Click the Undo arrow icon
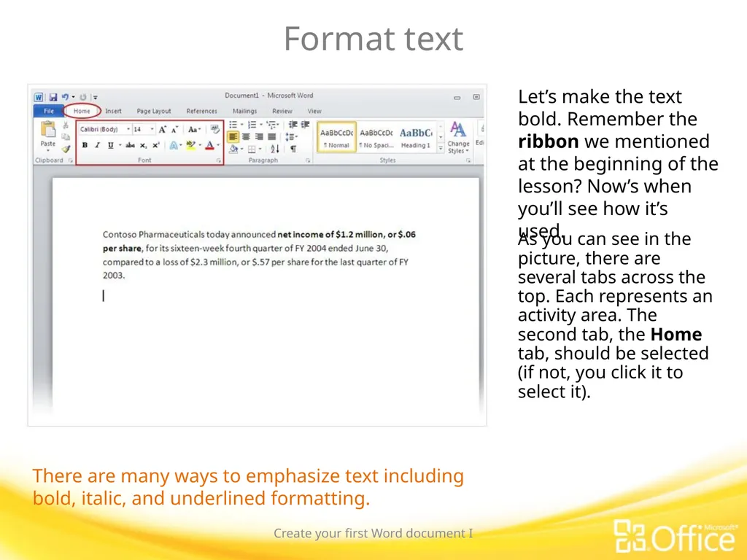The image size is (747, 560). pyautogui.click(x=65, y=97)
